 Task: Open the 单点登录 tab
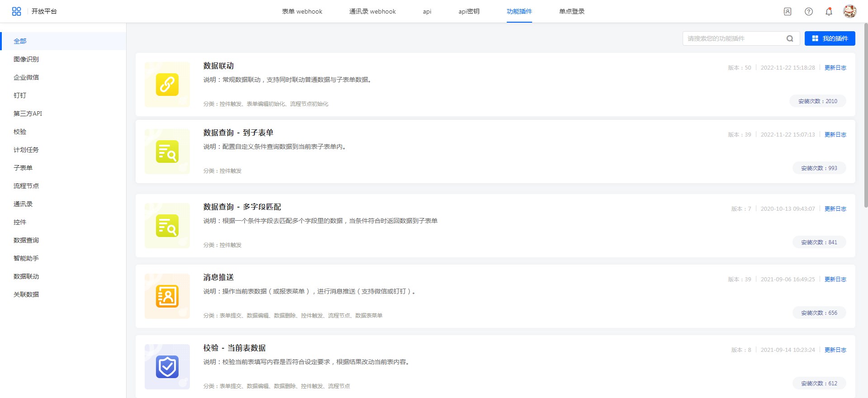(x=571, y=11)
